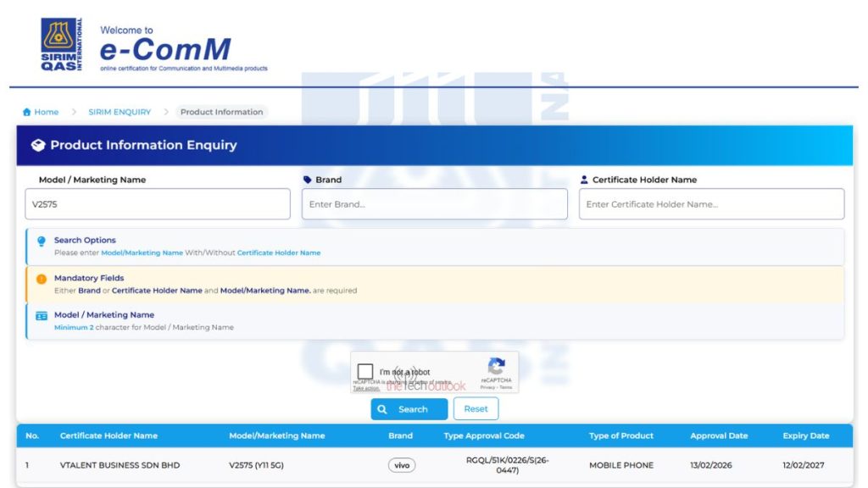Click the Type of Product column header

coord(621,435)
